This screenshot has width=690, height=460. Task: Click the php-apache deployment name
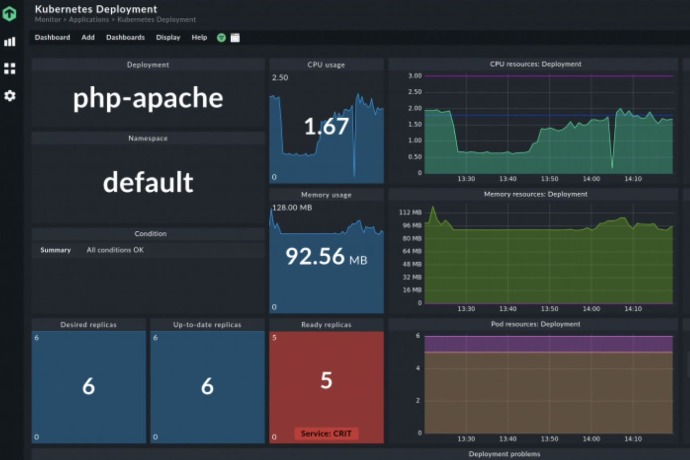(148, 99)
